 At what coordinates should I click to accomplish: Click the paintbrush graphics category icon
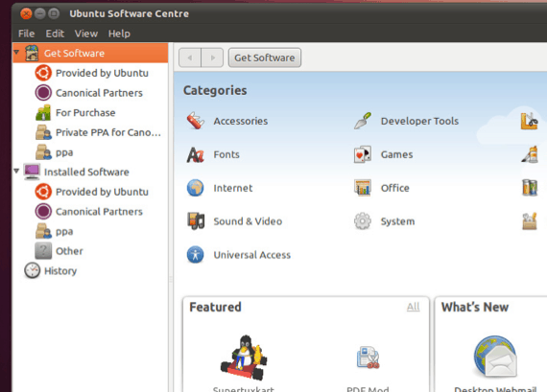(530, 154)
